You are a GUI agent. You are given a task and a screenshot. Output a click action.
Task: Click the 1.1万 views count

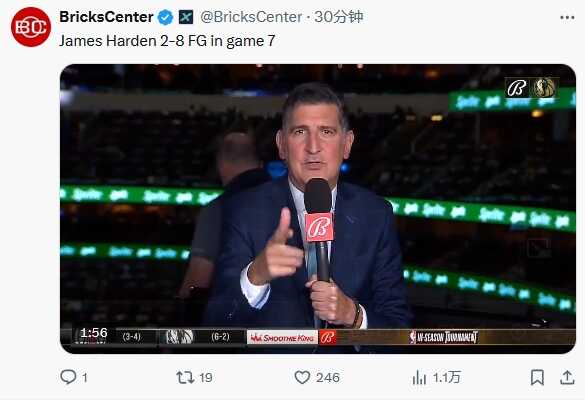(447, 378)
